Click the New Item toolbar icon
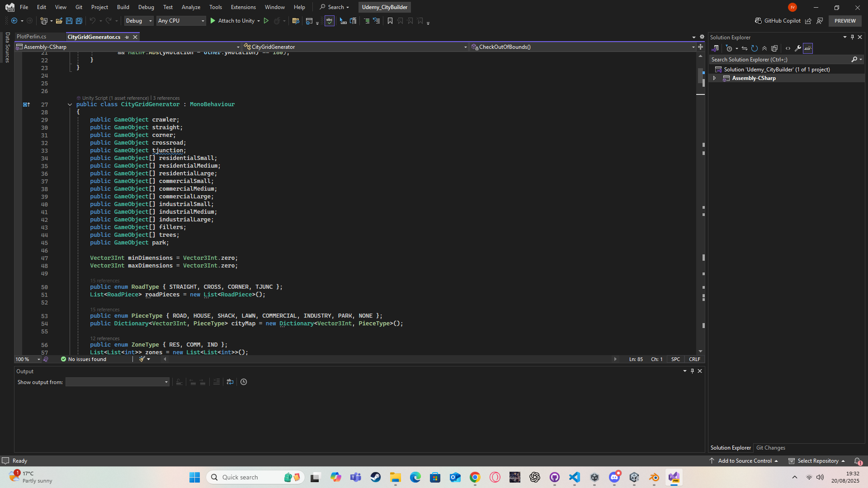 pyautogui.click(x=44, y=21)
